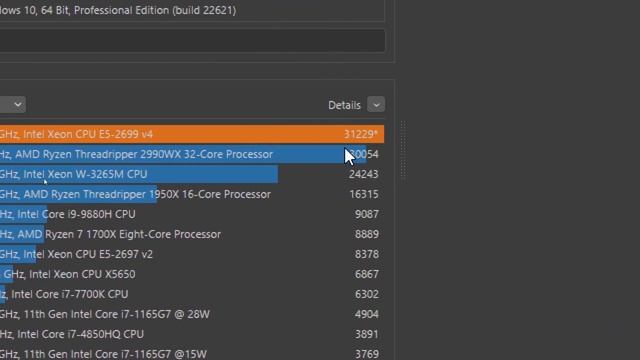640x360 pixels.
Task: Click the score value 24243
Action: pyautogui.click(x=364, y=174)
